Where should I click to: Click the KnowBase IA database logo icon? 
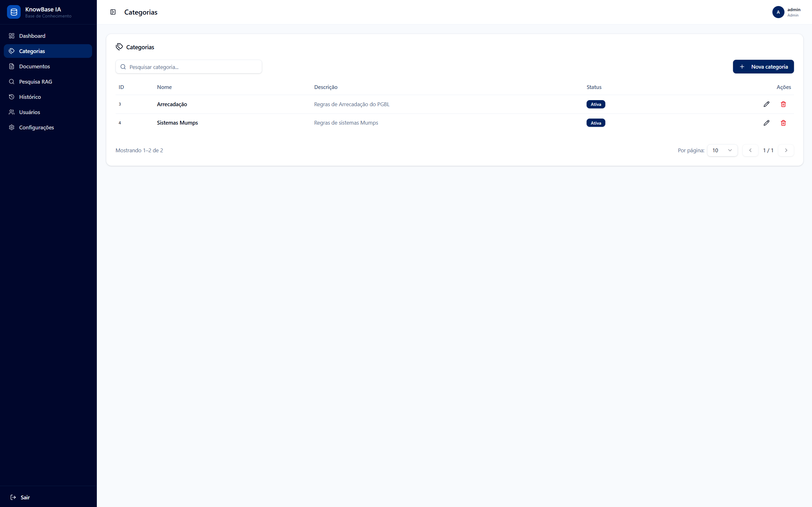pos(14,12)
